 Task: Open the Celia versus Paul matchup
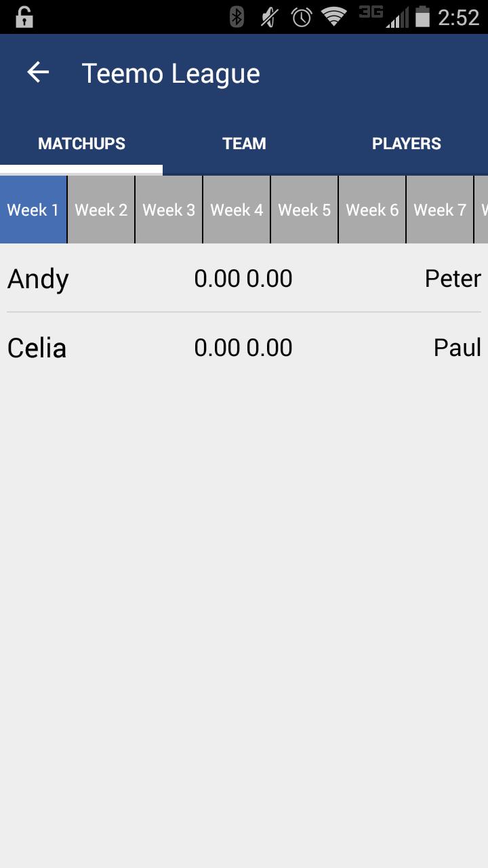tap(244, 348)
